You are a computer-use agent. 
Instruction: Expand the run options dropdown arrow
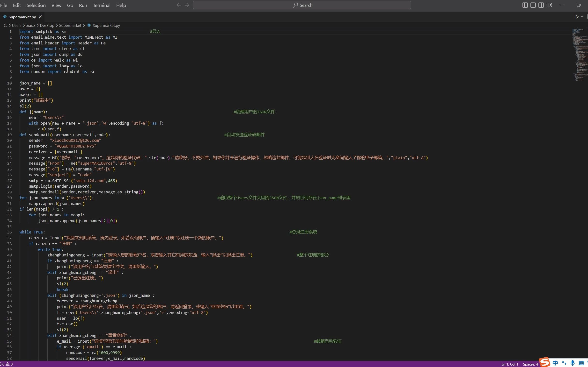pyautogui.click(x=582, y=17)
